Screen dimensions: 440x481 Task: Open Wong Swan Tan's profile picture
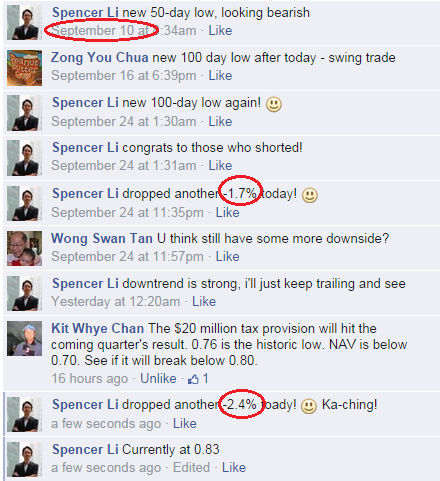point(25,248)
